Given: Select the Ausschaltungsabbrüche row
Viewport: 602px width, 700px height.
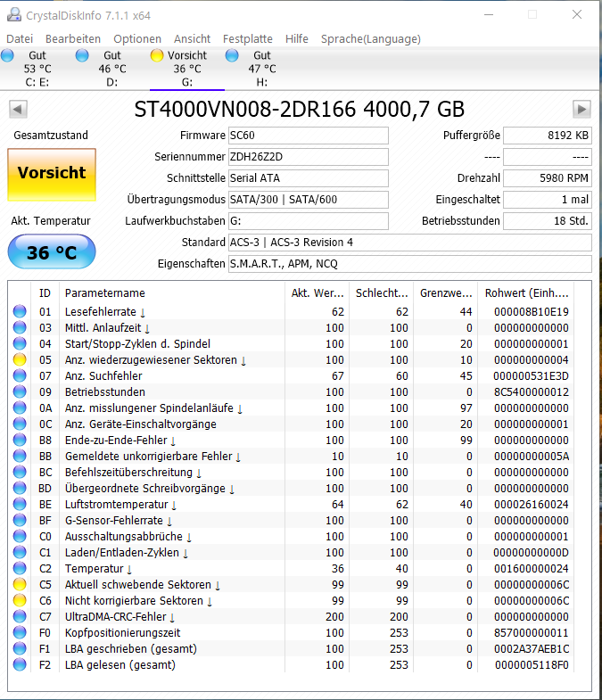Looking at the screenshot, I should pos(293,536).
